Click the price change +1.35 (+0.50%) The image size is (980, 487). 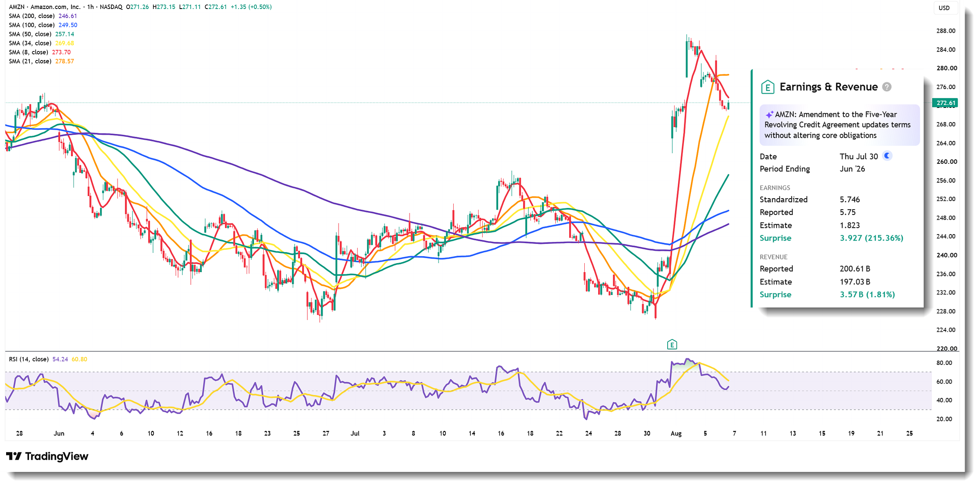coord(251,7)
